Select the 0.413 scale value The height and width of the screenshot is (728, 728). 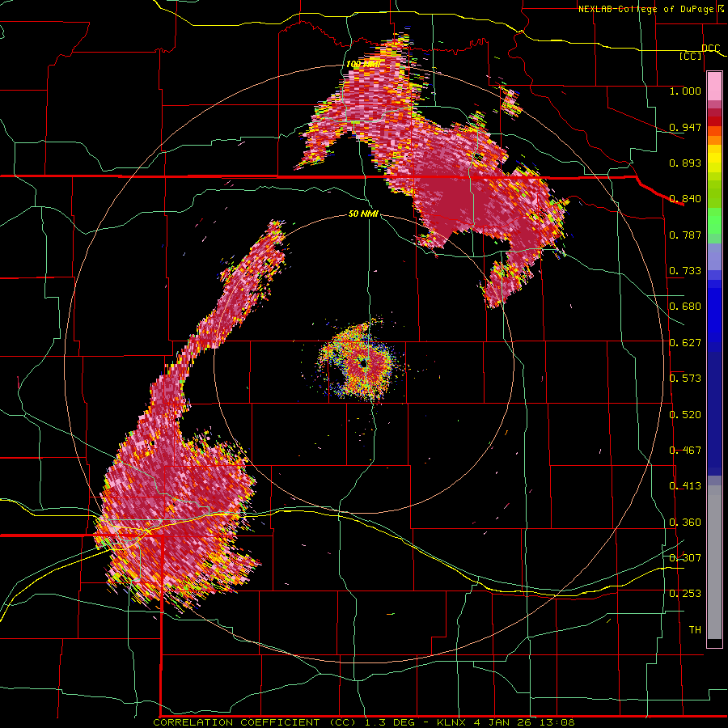point(685,486)
